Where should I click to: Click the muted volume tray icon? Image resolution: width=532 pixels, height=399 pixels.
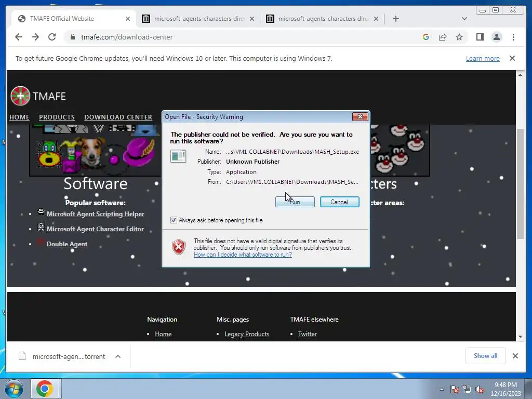pos(479,389)
